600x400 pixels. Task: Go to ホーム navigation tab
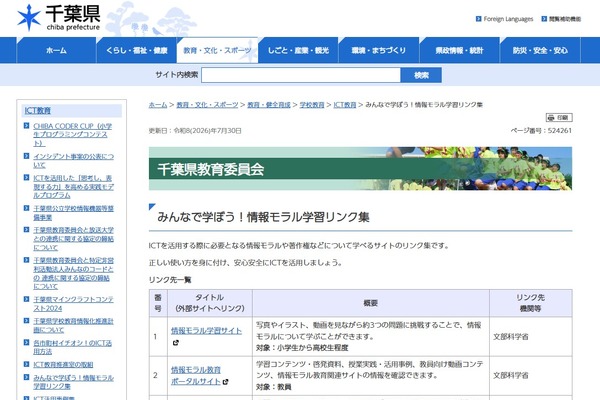pos(56,50)
